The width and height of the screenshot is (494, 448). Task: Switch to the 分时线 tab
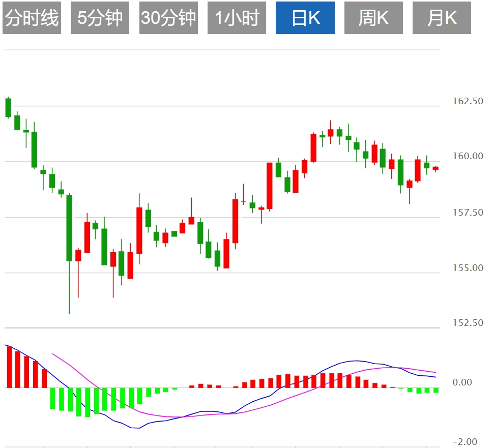point(32,18)
